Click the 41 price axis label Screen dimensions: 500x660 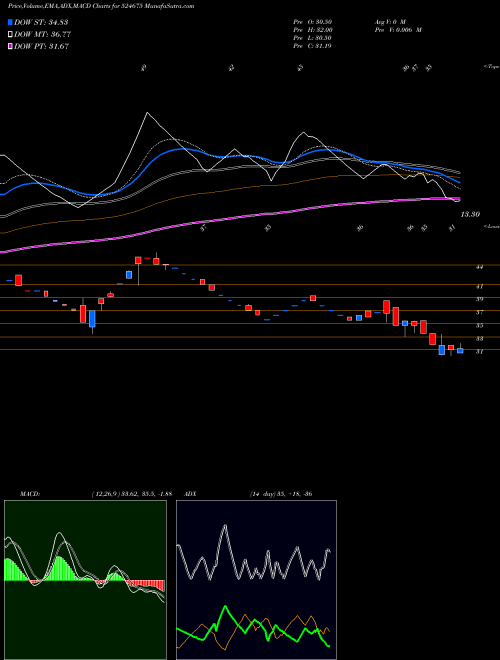click(x=479, y=287)
